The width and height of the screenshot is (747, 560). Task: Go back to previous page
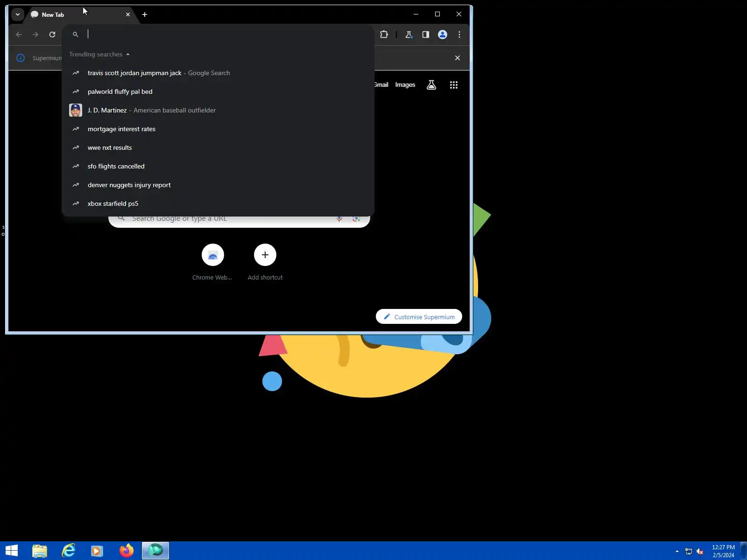point(19,35)
